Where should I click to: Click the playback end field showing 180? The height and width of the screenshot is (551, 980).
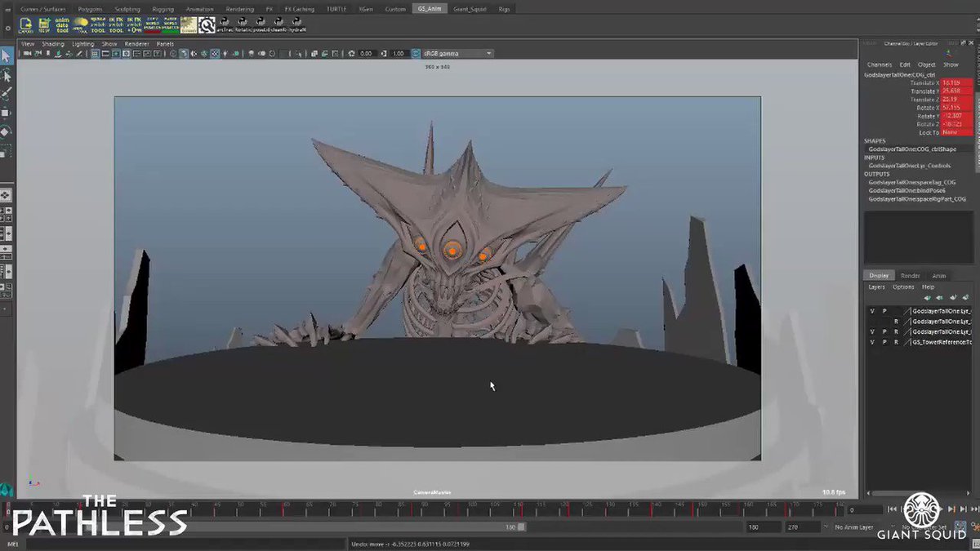click(x=763, y=527)
